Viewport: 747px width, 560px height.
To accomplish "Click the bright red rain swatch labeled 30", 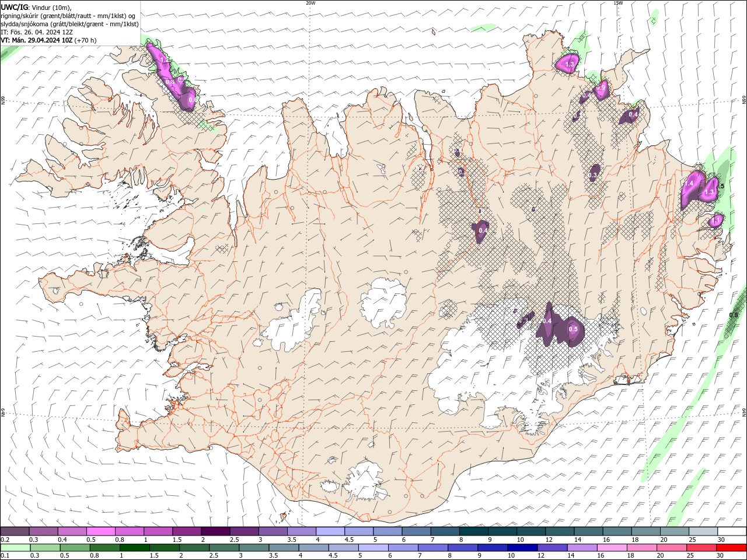I will pos(731,548).
